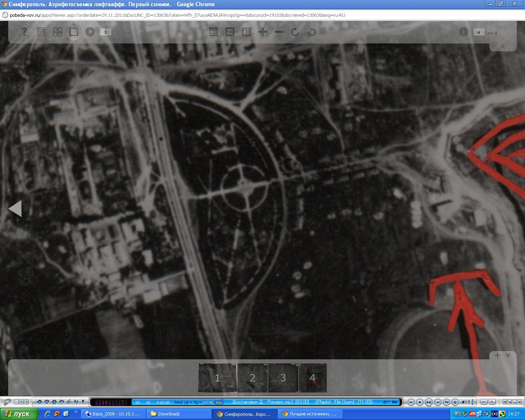Zoom out with the minus icon

pos(279,32)
